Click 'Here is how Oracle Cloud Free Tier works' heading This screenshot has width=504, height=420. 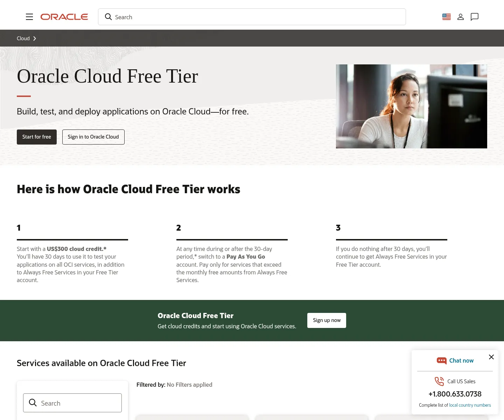click(x=128, y=189)
